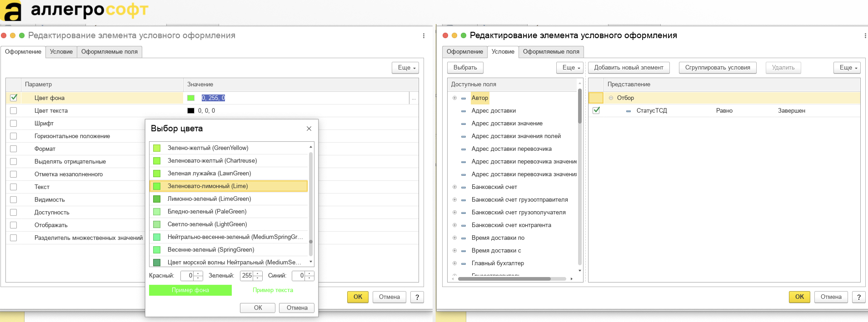Image resolution: width=868 pixels, height=322 pixels.
Task: Click field icon beside Главный бухгалтер
Action: tap(464, 263)
